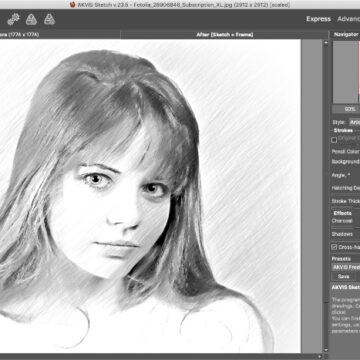Uncheck the Cross-hatching checkbox
This screenshot has width=360, height=360.
click(334, 247)
